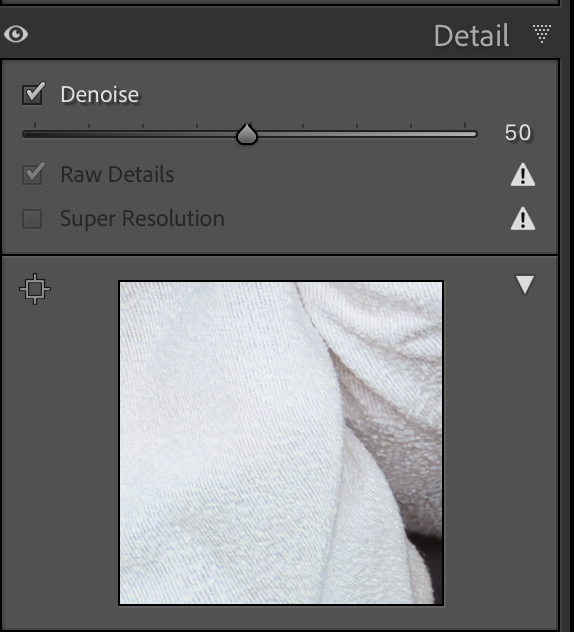This screenshot has width=574, height=632.
Task: Enable the Super Resolution checkbox
Action: click(x=32, y=219)
